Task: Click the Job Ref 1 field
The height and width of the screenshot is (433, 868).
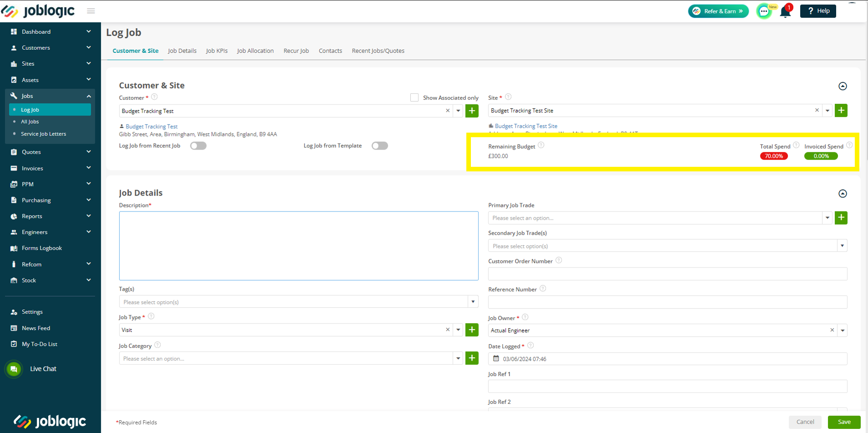Action: pyautogui.click(x=668, y=387)
